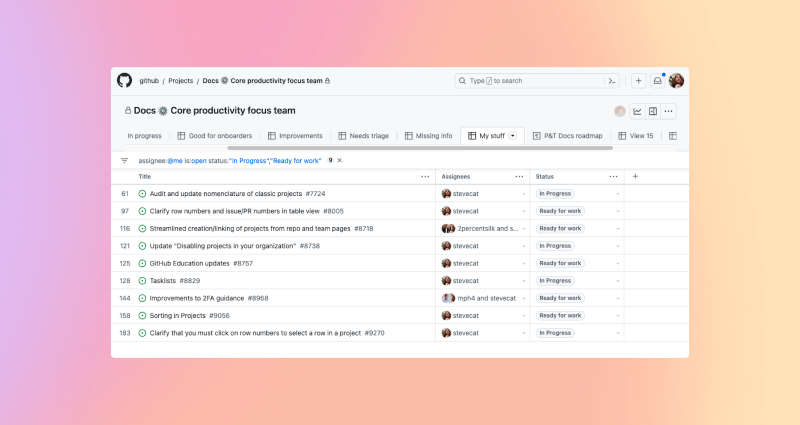Open Assignees column options menu
This screenshot has height=425, width=800.
point(519,177)
